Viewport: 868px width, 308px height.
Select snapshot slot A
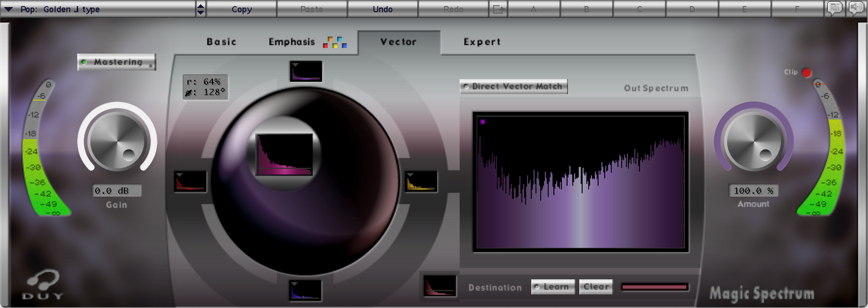[534, 9]
